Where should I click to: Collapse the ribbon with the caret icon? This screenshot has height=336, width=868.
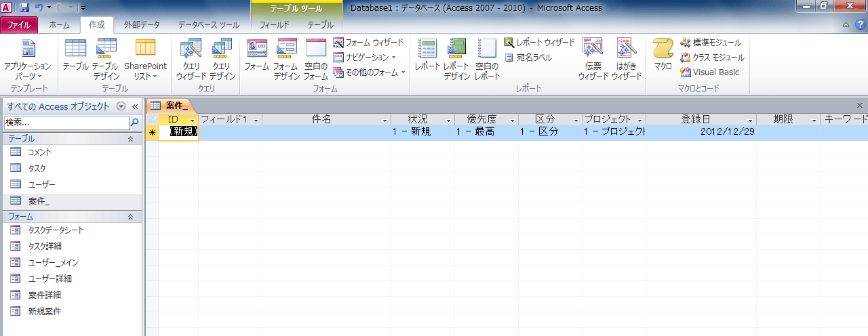846,25
